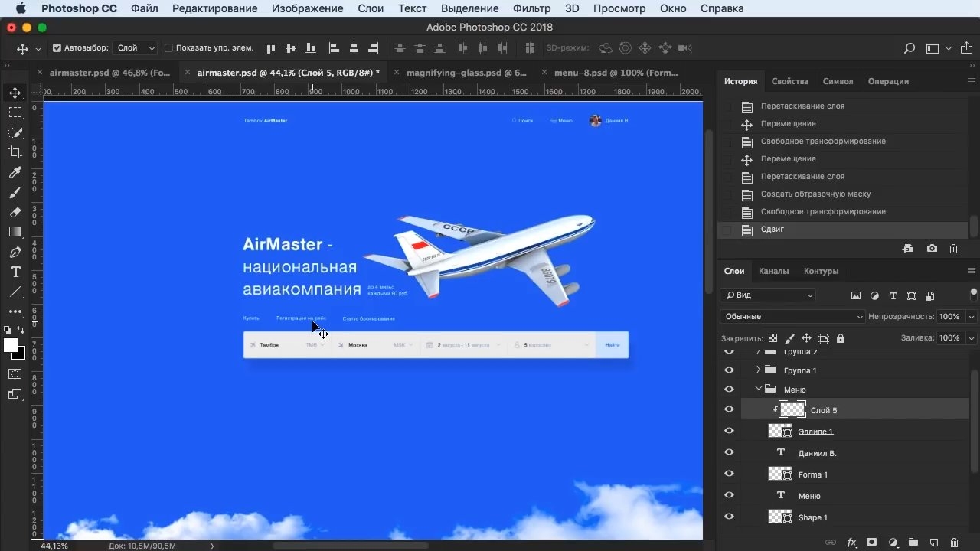Open the extra tools ellipsis menu
This screenshot has width=980, height=551.
pos(15,311)
